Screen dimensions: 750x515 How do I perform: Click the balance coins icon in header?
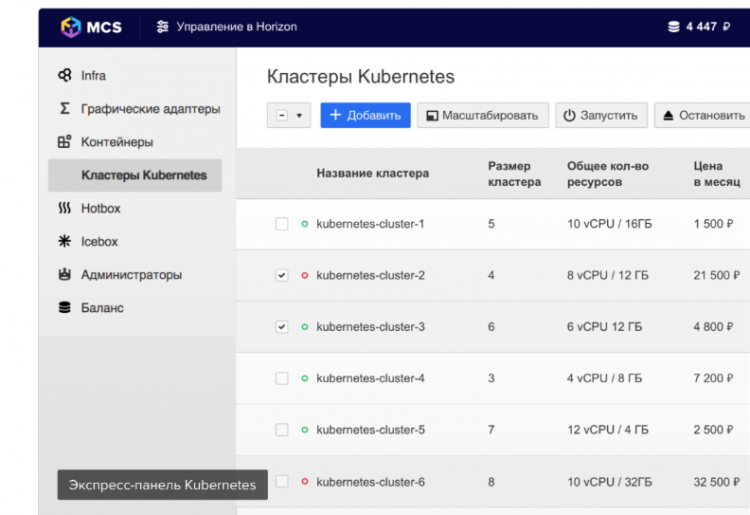(x=673, y=27)
